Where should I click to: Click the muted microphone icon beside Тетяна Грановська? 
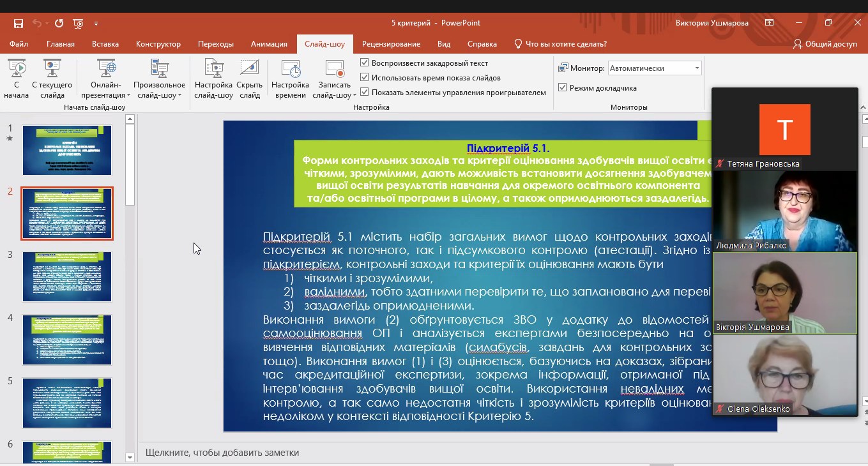pyautogui.click(x=720, y=163)
